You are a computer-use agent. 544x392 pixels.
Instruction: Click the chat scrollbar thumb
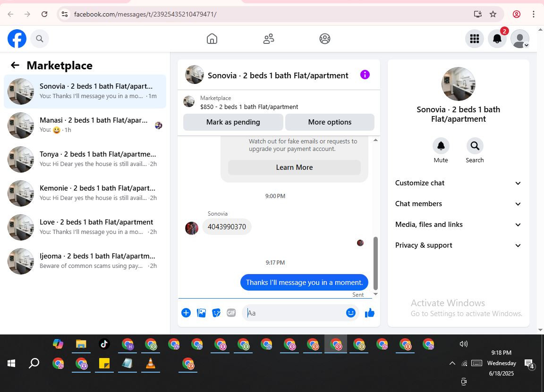[x=375, y=263]
